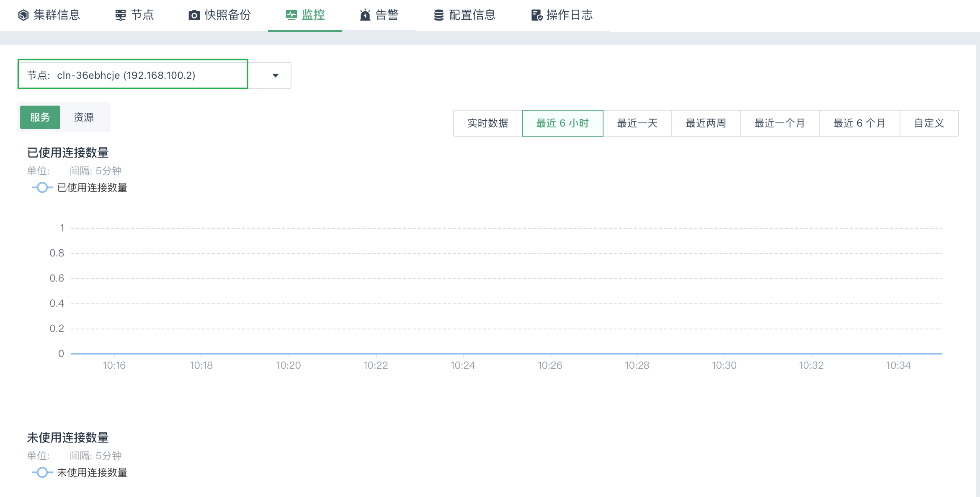Click the 0.8 y-axis value
The height and width of the screenshot is (497, 980).
tap(57, 253)
